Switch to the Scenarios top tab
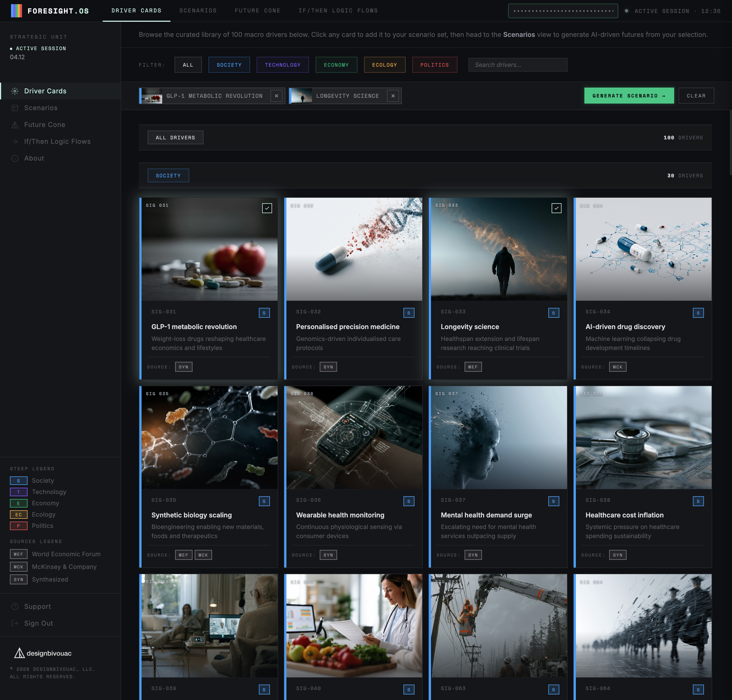This screenshot has width=732, height=700. click(x=198, y=11)
